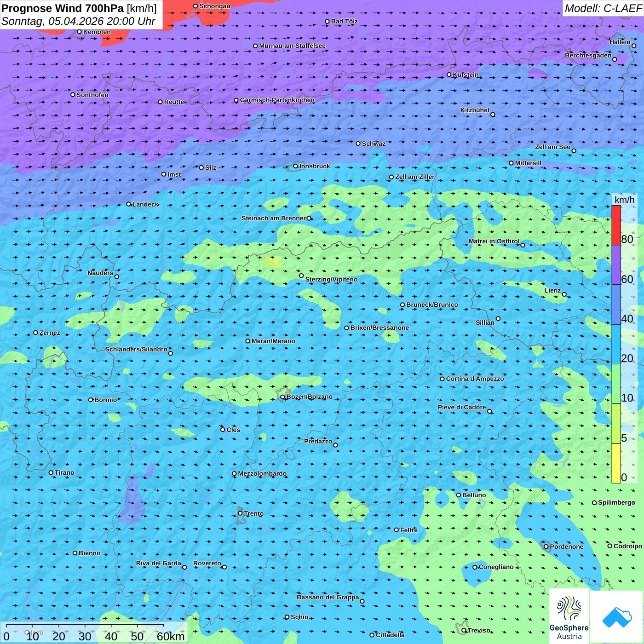Click the 'Sonthofen' label
644x644 pixels.
[x=92, y=95]
